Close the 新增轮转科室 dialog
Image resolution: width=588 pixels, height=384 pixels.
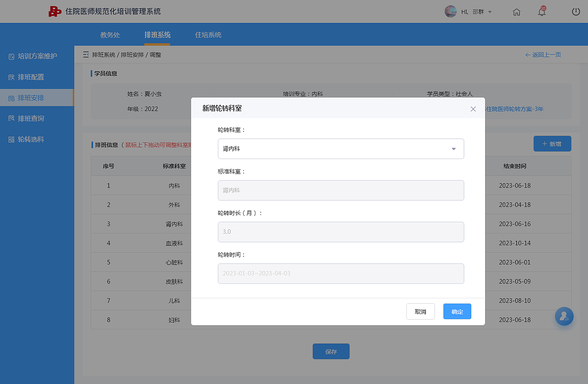pos(473,109)
